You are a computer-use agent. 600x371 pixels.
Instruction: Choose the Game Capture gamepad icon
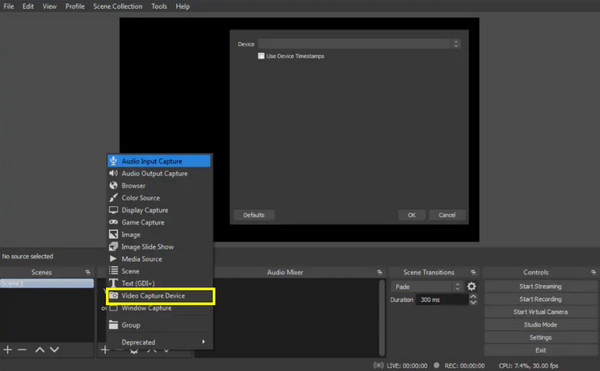pyautogui.click(x=113, y=222)
